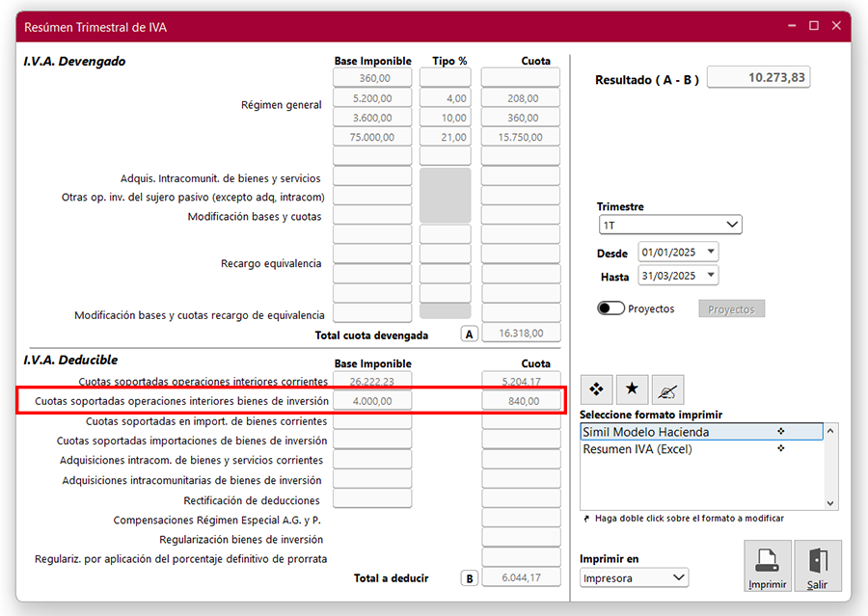Click the four-diamonds format icon button
The height and width of the screenshot is (616, 868).
click(x=596, y=388)
